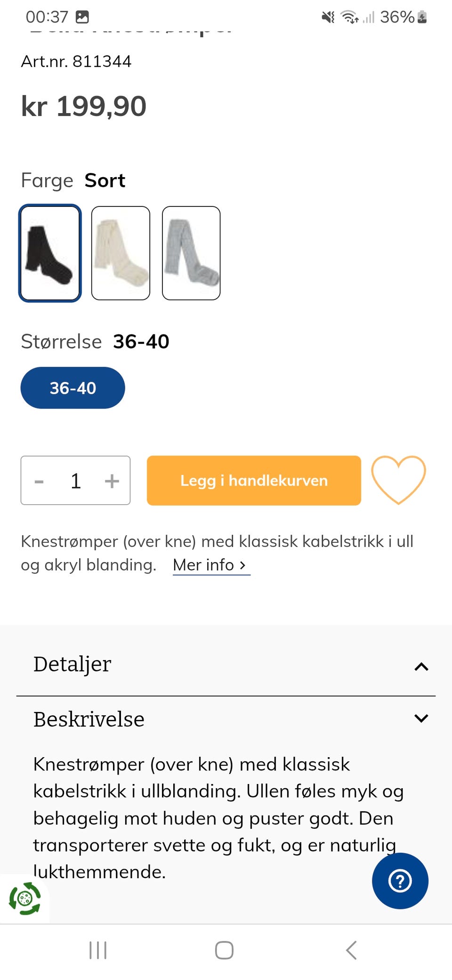
Task: Open the Mer info link
Action: pos(211,564)
